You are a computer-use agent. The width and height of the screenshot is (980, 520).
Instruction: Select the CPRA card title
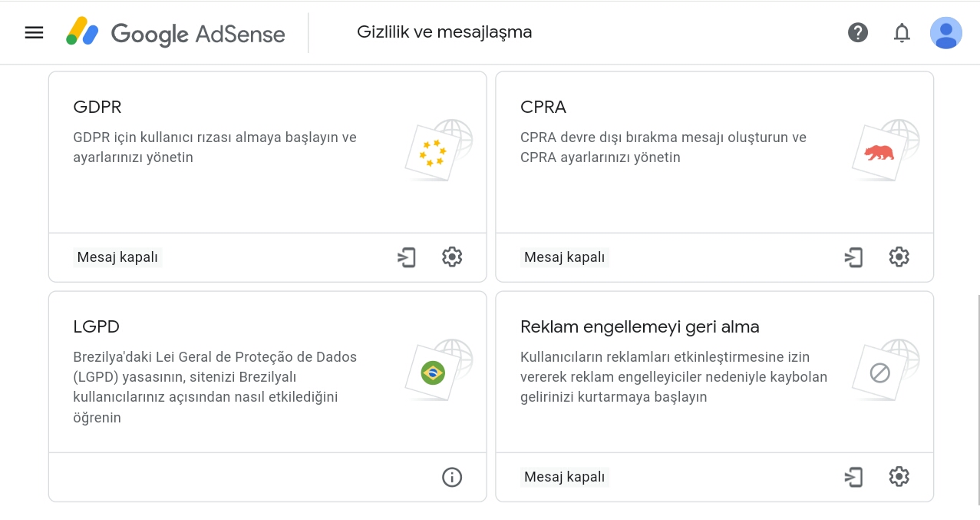(543, 107)
